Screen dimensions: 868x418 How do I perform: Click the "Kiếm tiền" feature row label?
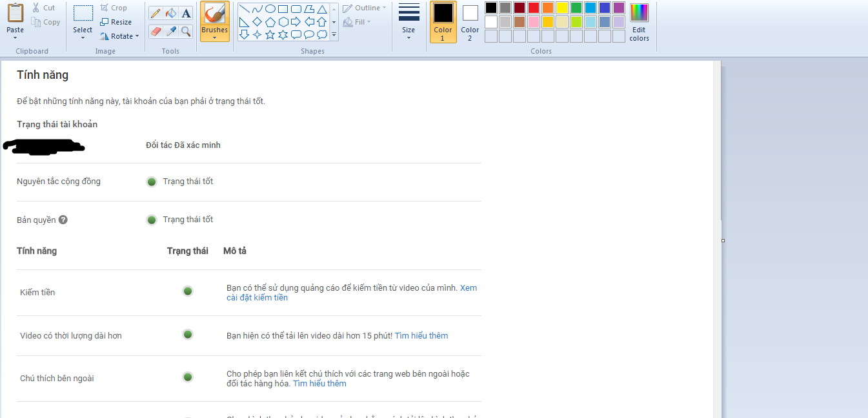tap(37, 293)
